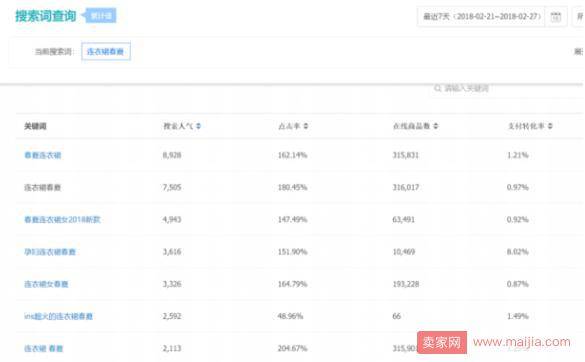Viewport: 585px width, 362px height.
Task: Open the ins超火的连衣裙春夏 keyword link
Action: (x=59, y=316)
